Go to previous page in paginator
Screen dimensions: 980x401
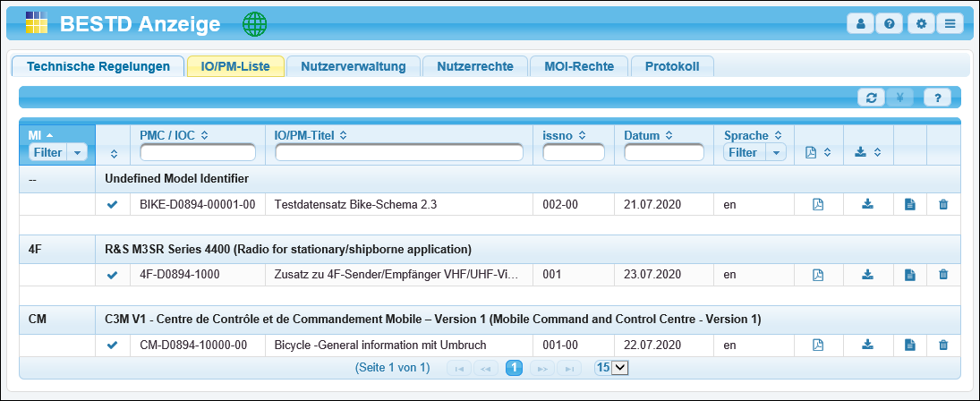[486, 368]
